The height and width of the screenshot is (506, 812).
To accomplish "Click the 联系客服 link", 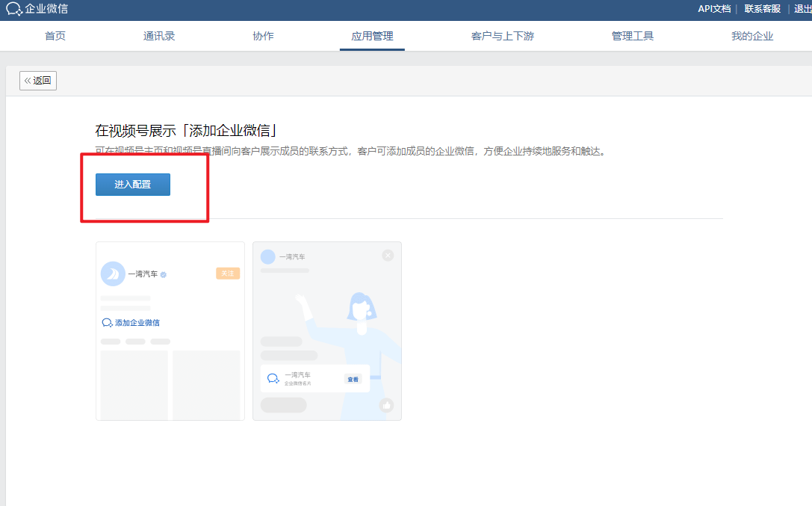I will [x=762, y=9].
